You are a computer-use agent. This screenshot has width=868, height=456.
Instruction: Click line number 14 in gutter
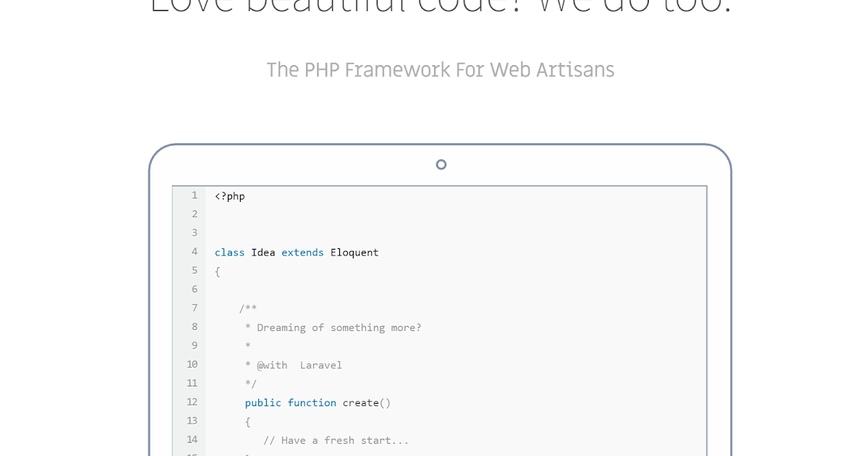click(192, 440)
